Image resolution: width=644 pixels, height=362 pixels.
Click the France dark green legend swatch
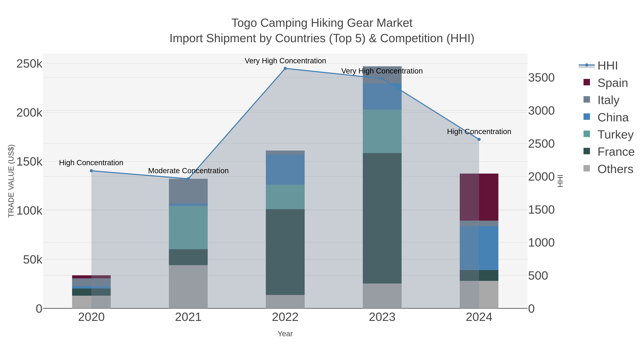point(587,151)
